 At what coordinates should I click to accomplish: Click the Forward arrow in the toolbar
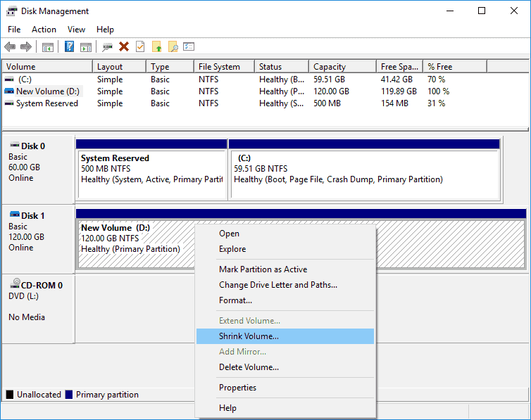point(26,47)
